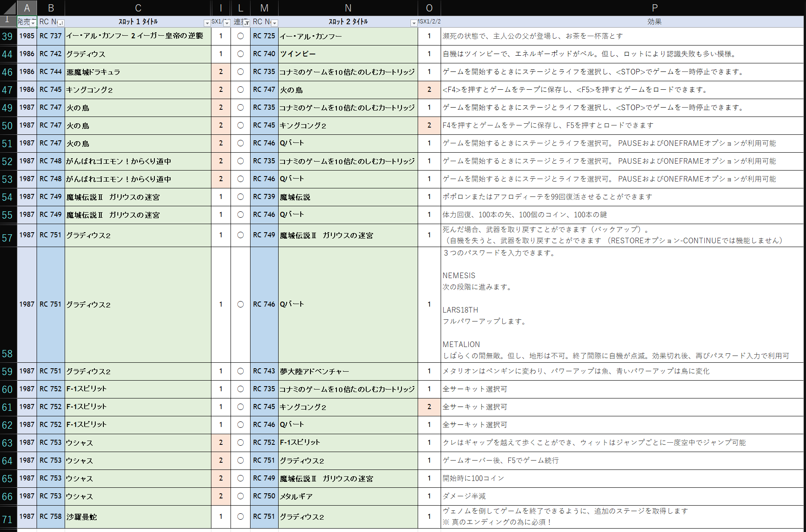Click '夢大陸アドベンチャー' cell in row 59
The image size is (806, 532).
(348, 371)
